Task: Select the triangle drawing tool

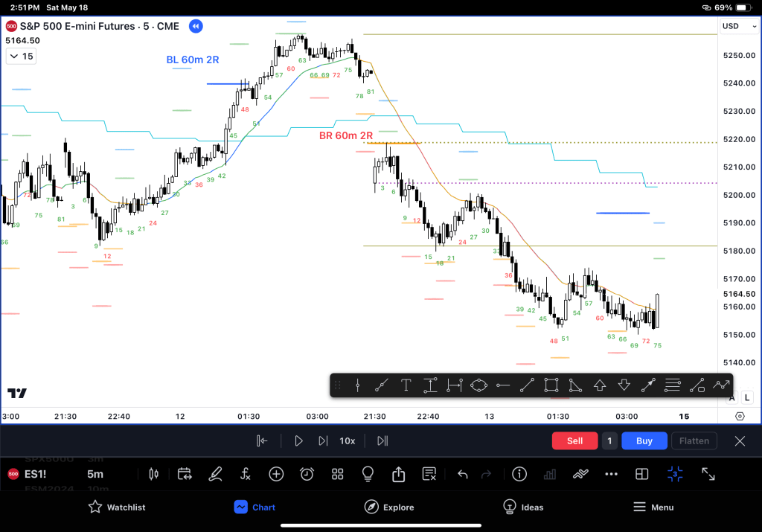Action: point(575,385)
